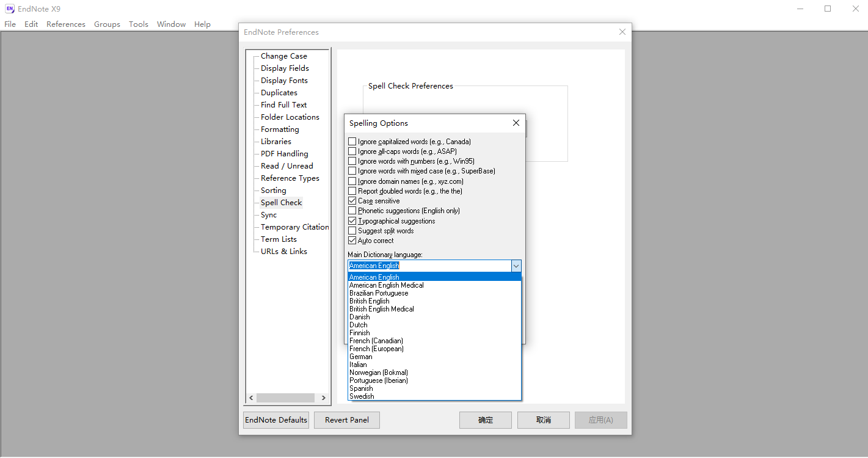Open Display Fields preferences

tap(285, 68)
